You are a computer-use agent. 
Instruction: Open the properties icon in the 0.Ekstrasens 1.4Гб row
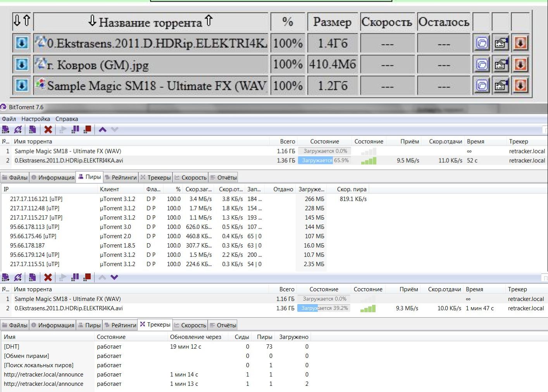pos(501,43)
